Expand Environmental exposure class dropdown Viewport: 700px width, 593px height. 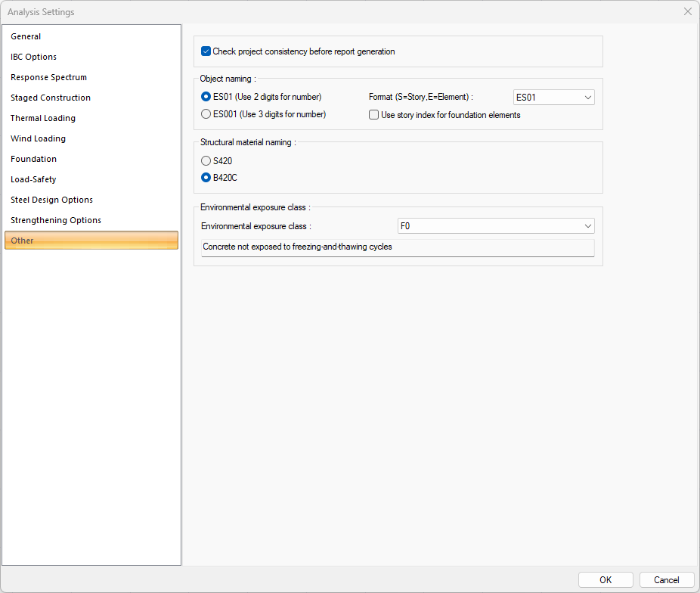[x=496, y=225]
